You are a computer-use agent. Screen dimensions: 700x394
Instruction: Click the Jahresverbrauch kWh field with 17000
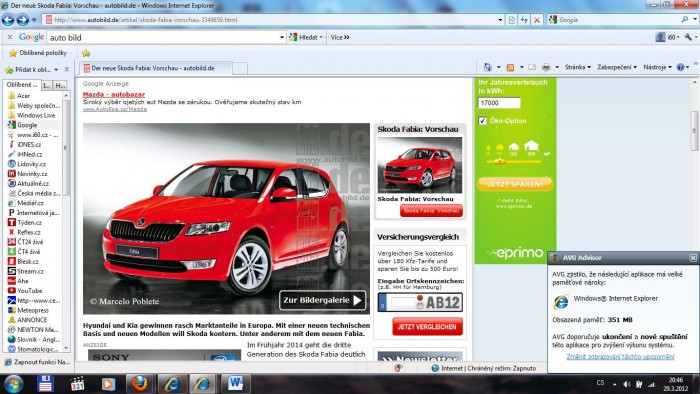(x=499, y=103)
